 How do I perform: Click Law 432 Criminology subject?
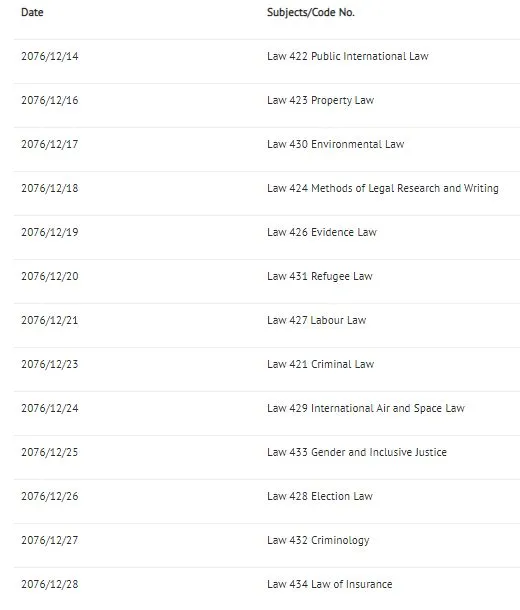(x=318, y=540)
